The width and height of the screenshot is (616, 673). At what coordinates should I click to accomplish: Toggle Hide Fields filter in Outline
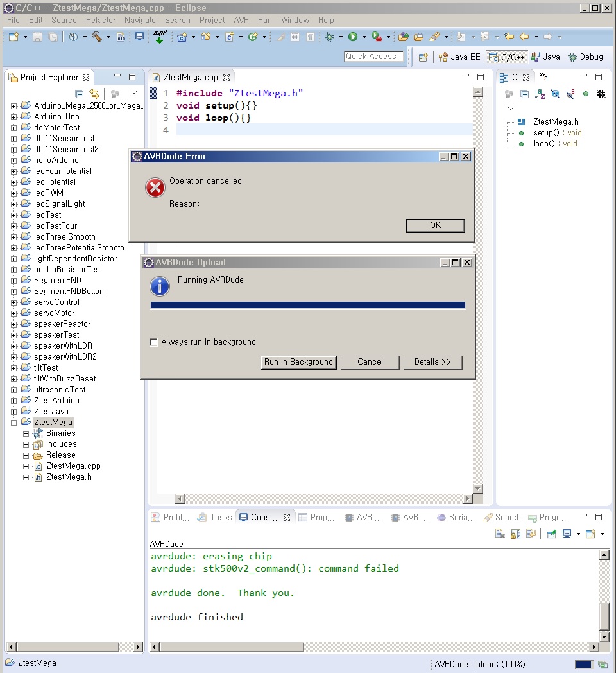(x=555, y=94)
